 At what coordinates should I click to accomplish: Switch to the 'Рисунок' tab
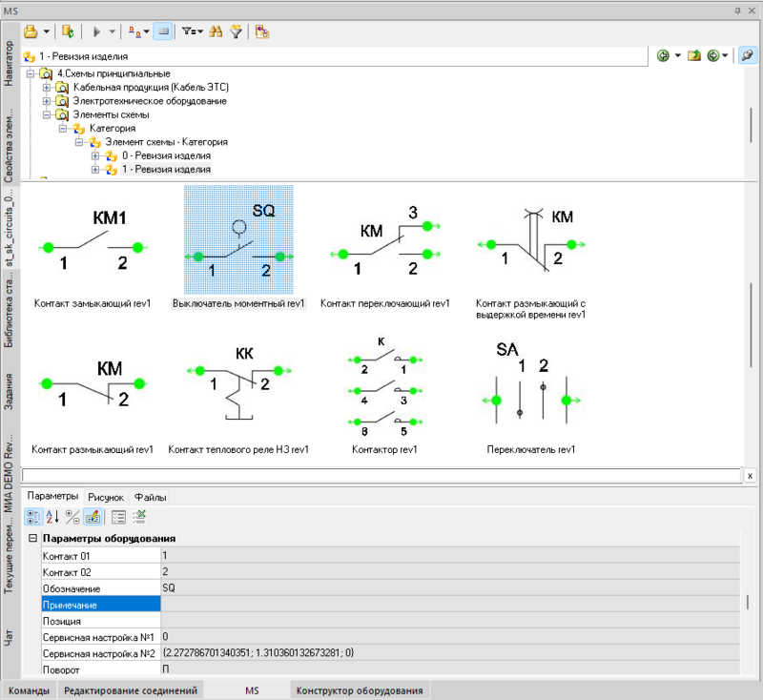coord(105,497)
